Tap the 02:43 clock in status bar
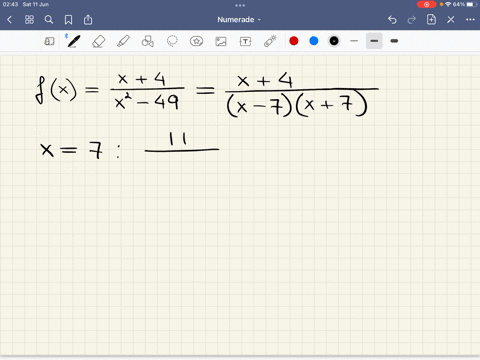The image size is (480, 360). point(10,4)
